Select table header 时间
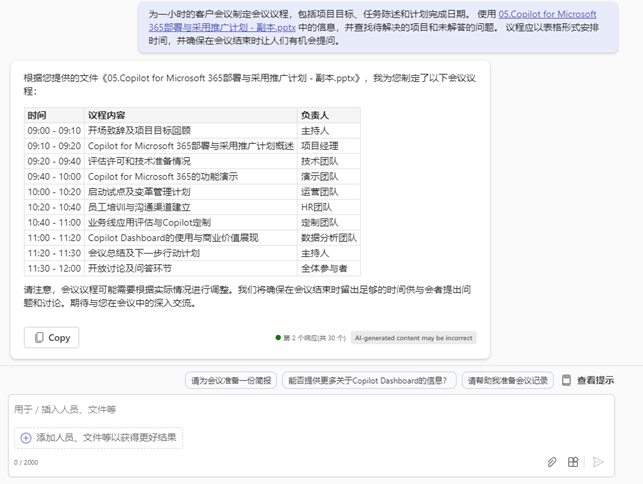643x484 pixels. (x=54, y=115)
